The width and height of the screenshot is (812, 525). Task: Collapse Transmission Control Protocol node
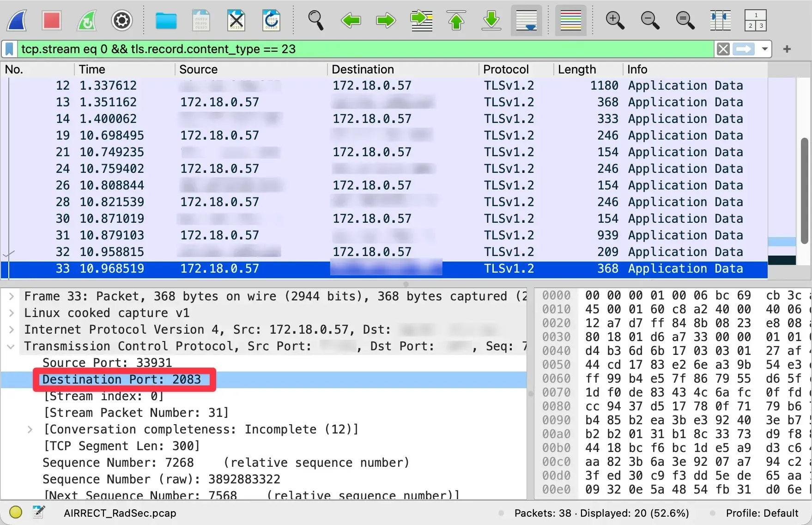(x=12, y=346)
